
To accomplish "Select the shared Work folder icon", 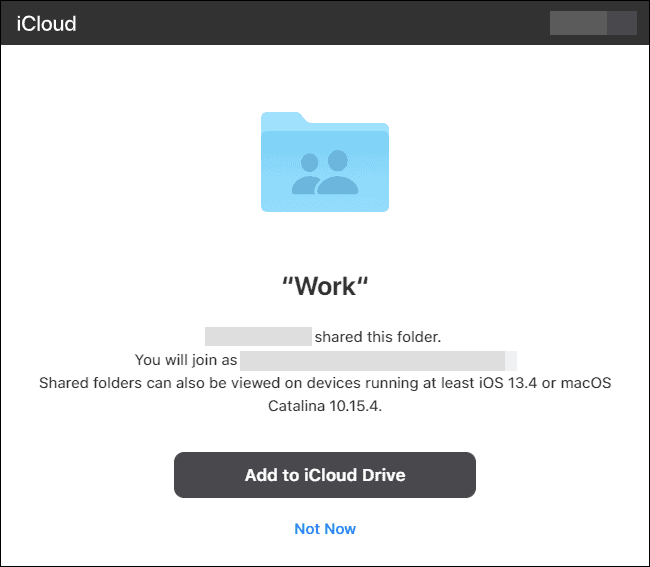I will click(325, 162).
